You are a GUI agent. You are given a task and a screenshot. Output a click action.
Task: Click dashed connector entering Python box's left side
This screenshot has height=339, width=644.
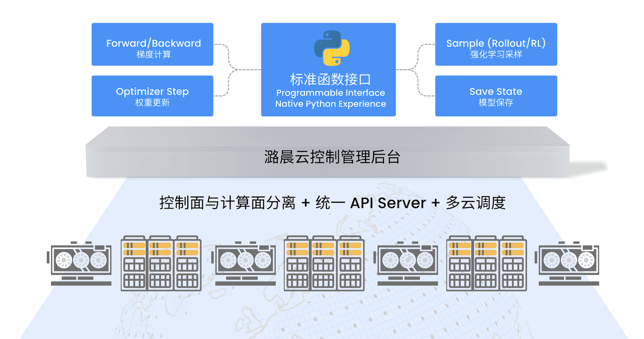tap(248, 70)
